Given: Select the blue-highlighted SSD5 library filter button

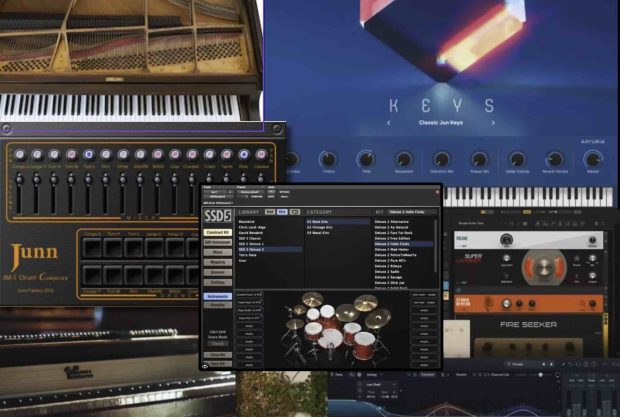Looking at the screenshot, I should [x=282, y=212].
